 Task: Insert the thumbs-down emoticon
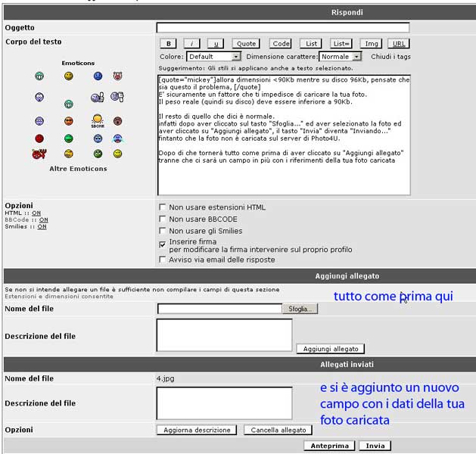tap(117, 96)
